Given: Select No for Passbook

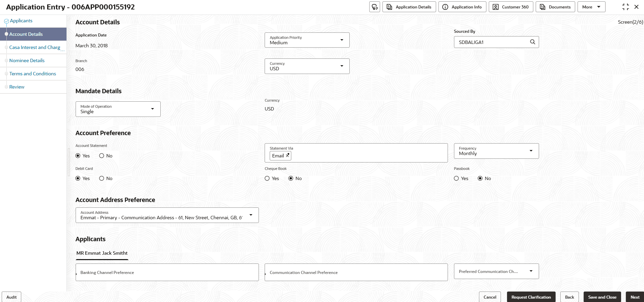Looking at the screenshot, I should 480,178.
